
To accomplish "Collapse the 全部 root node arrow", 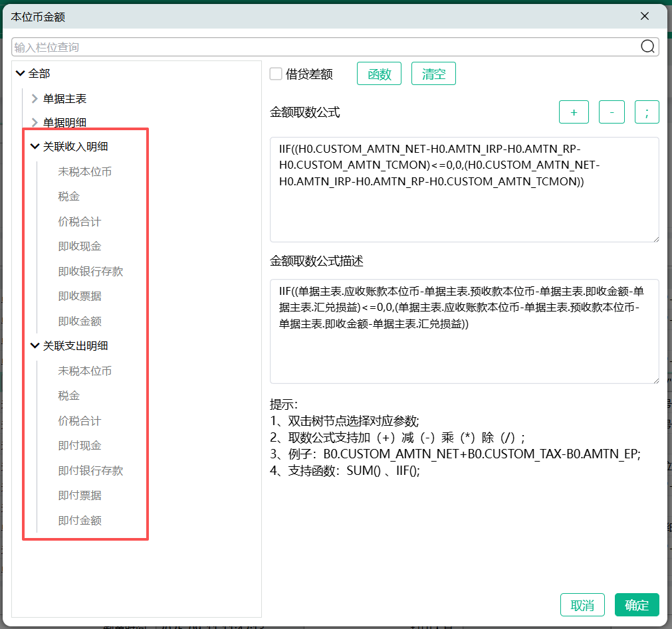I will (20, 73).
